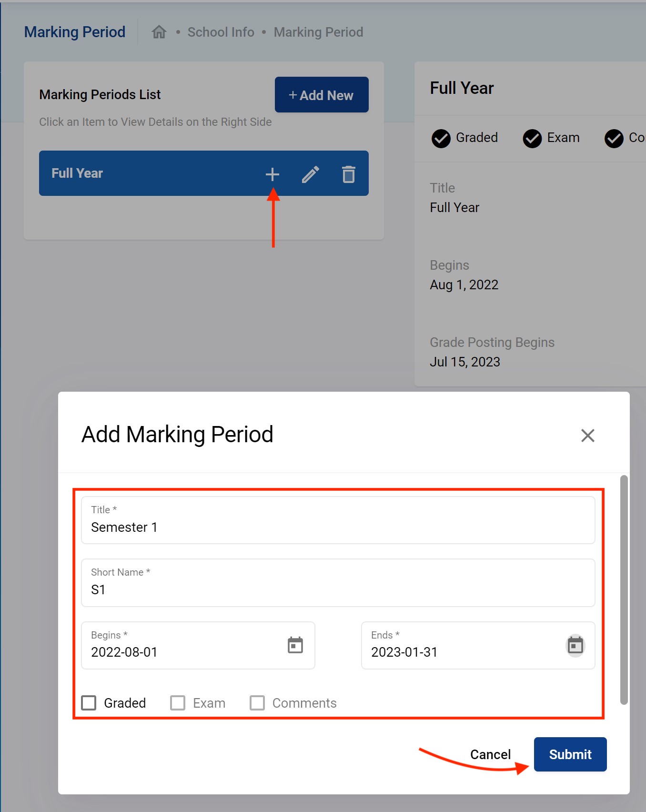
Task: Delete Full Year using trash icon
Action: [349, 174]
